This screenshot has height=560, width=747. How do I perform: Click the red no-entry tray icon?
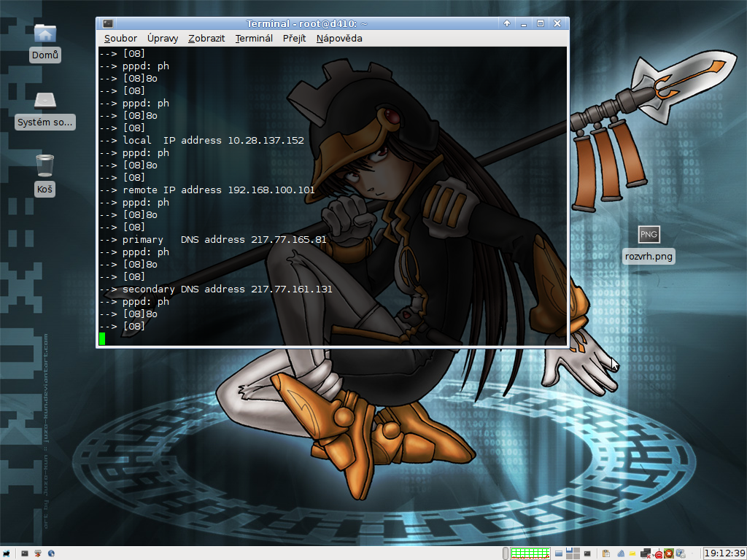[x=658, y=554]
